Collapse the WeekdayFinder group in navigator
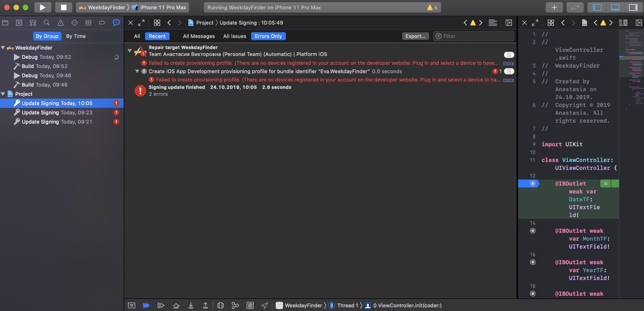 point(3,48)
